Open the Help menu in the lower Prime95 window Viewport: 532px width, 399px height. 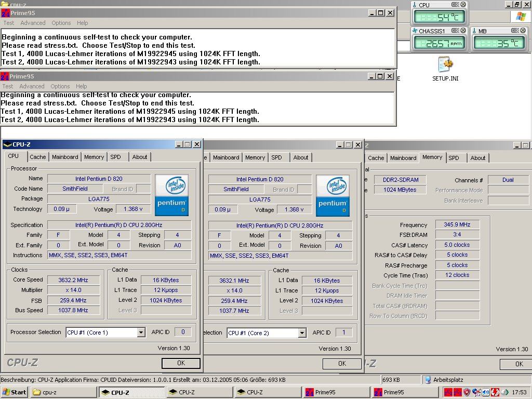click(82, 86)
